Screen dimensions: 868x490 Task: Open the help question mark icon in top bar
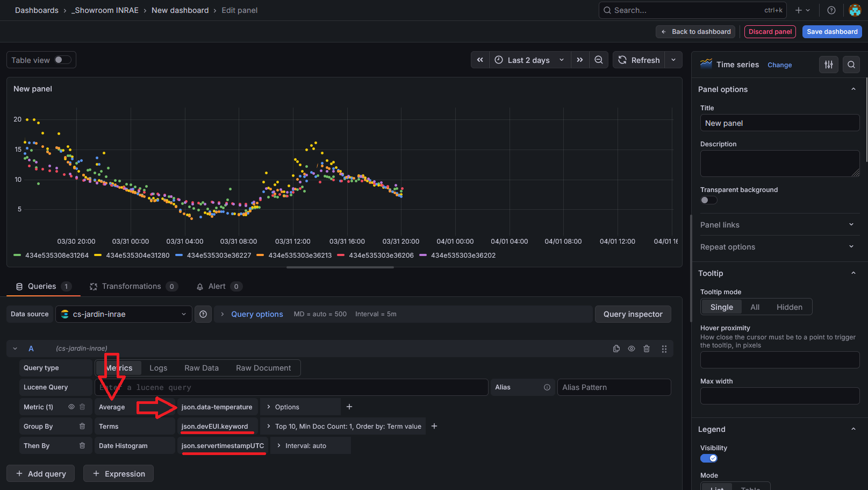pyautogui.click(x=831, y=10)
